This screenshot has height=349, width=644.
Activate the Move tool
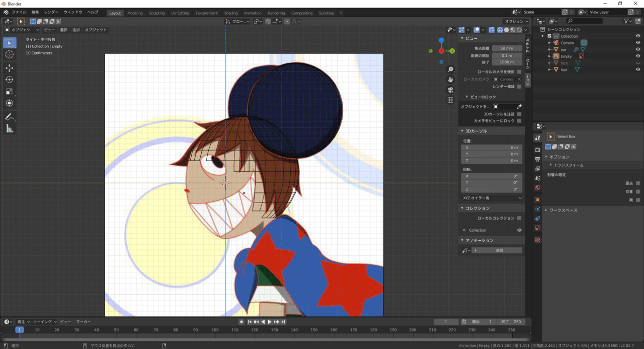tap(10, 68)
